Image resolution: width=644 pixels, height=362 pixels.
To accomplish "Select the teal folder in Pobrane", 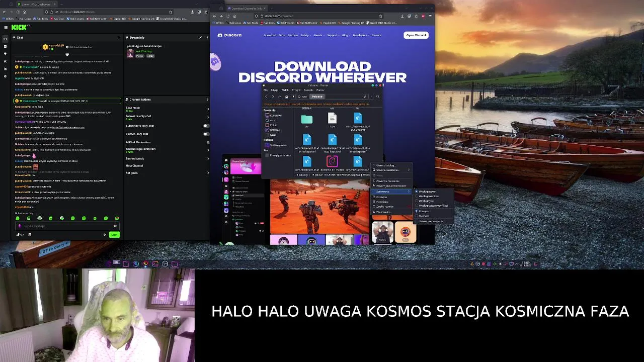I will click(306, 120).
